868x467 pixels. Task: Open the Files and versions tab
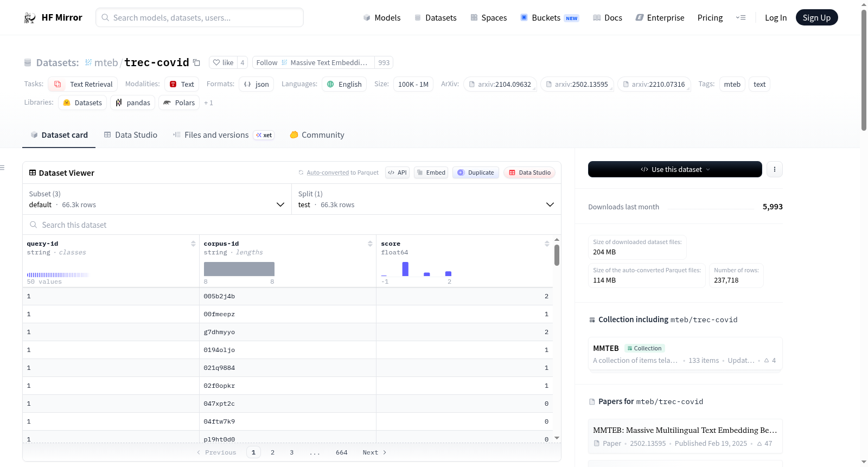[224, 135]
